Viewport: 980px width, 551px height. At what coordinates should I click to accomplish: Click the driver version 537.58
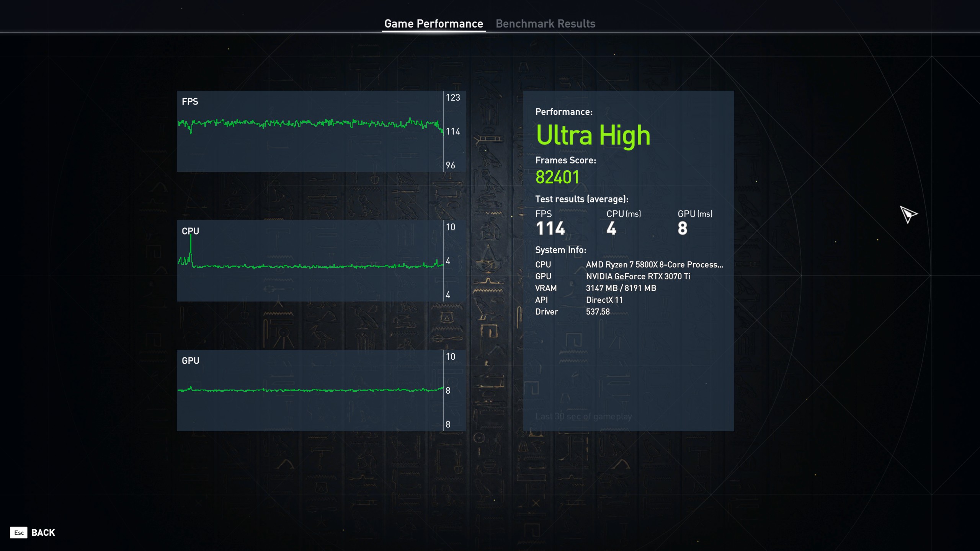[x=598, y=312]
